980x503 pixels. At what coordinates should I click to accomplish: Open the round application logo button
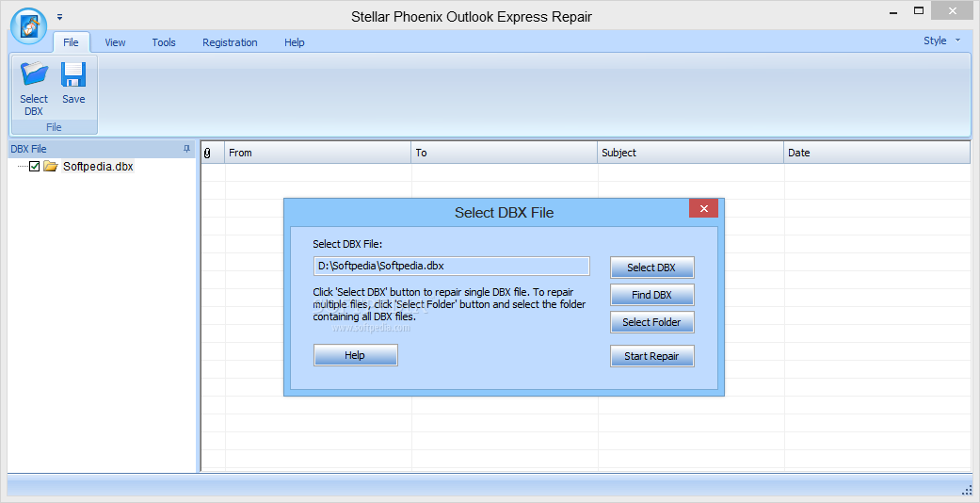pos(29,25)
